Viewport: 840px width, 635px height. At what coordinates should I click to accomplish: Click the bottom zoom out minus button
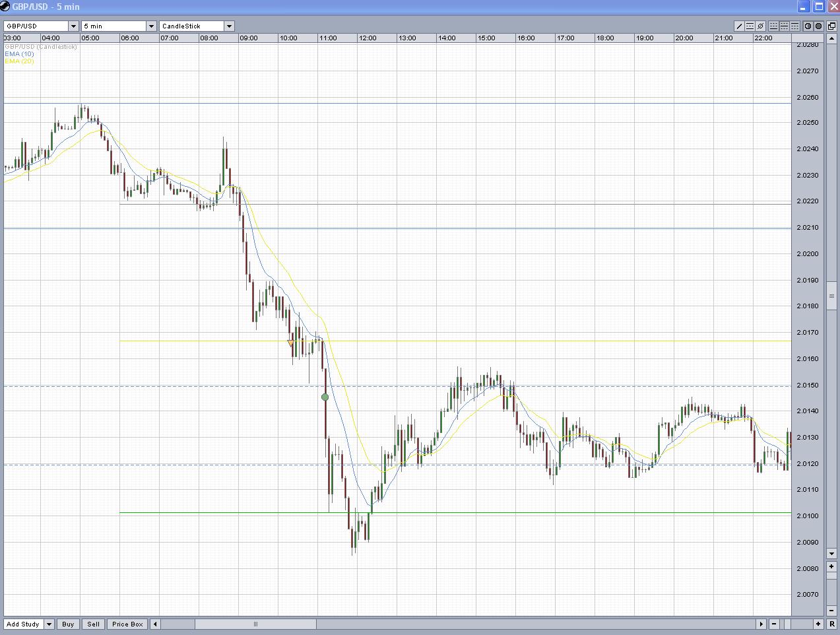pyautogui.click(x=774, y=624)
